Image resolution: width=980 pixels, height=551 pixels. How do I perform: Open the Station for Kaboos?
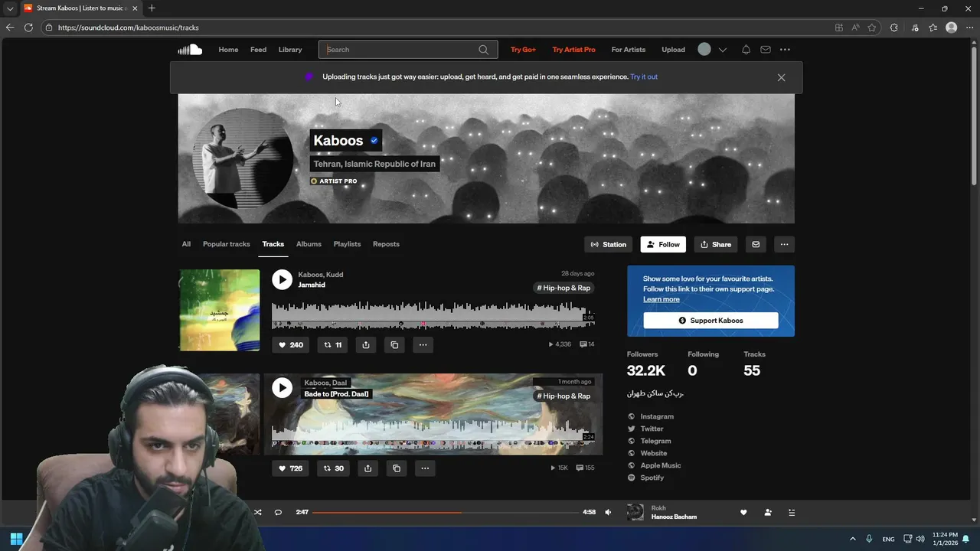tap(609, 245)
